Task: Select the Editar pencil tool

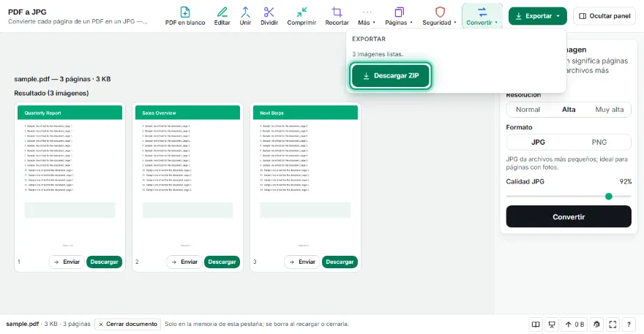Action: point(222,16)
